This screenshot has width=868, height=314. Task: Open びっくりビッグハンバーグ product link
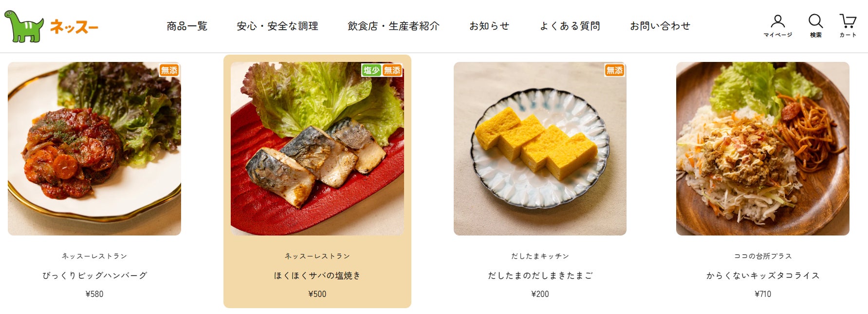(x=94, y=275)
